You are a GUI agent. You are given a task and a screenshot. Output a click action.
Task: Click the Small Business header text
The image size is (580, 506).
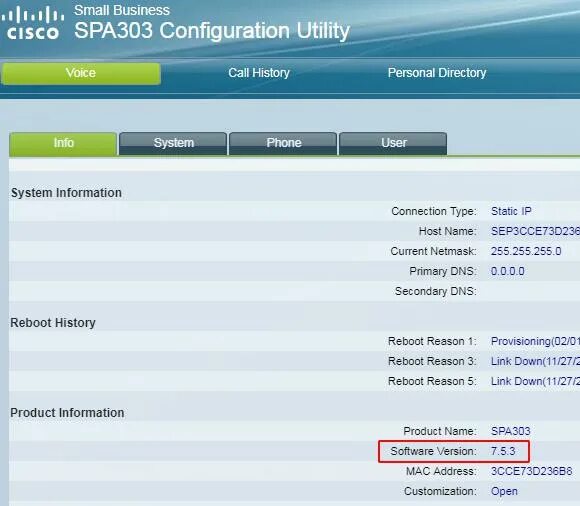[122, 10]
